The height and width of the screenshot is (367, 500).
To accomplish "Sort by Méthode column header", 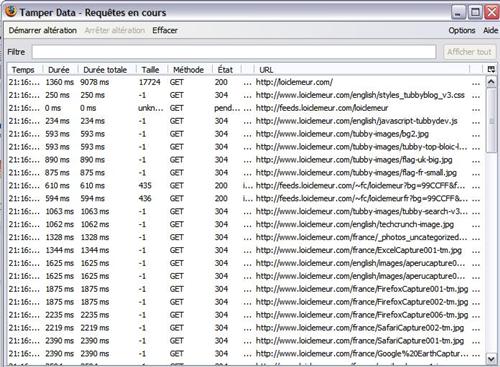I will coord(188,70).
